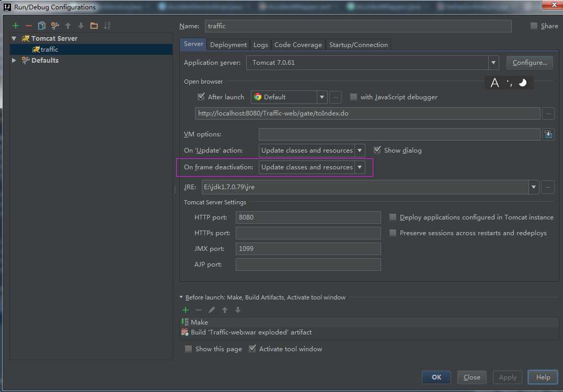Click the HTTPs port field

pyautogui.click(x=308, y=233)
